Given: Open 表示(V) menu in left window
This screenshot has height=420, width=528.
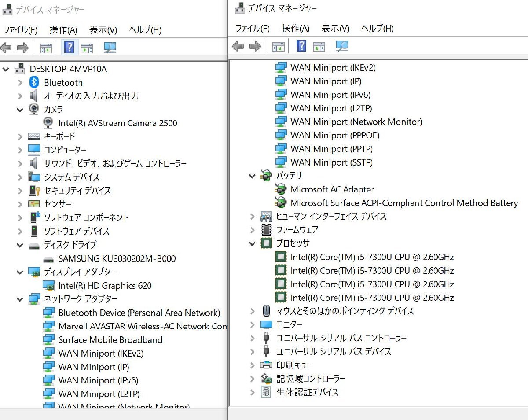Looking at the screenshot, I should [103, 30].
